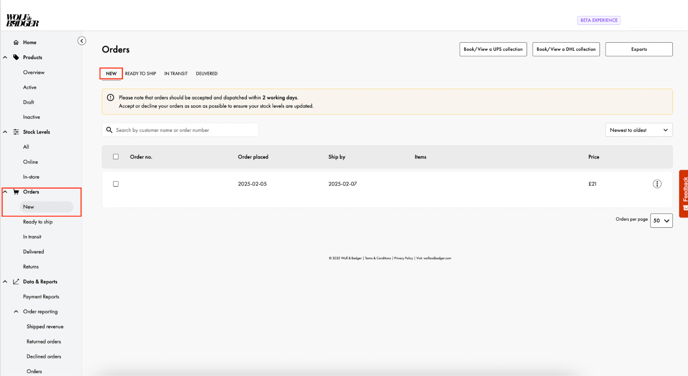This screenshot has width=688, height=376.
Task: Open All stock levels in the sidebar
Action: click(26, 147)
